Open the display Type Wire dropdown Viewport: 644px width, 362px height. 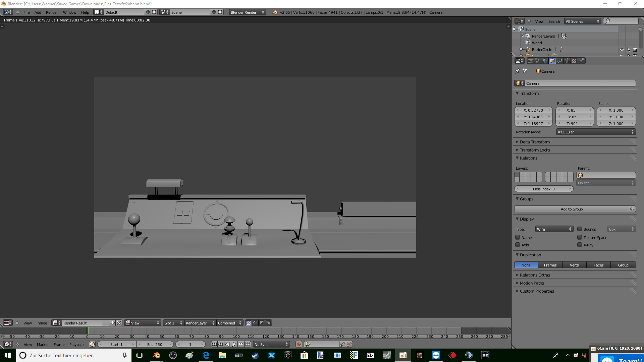click(554, 229)
